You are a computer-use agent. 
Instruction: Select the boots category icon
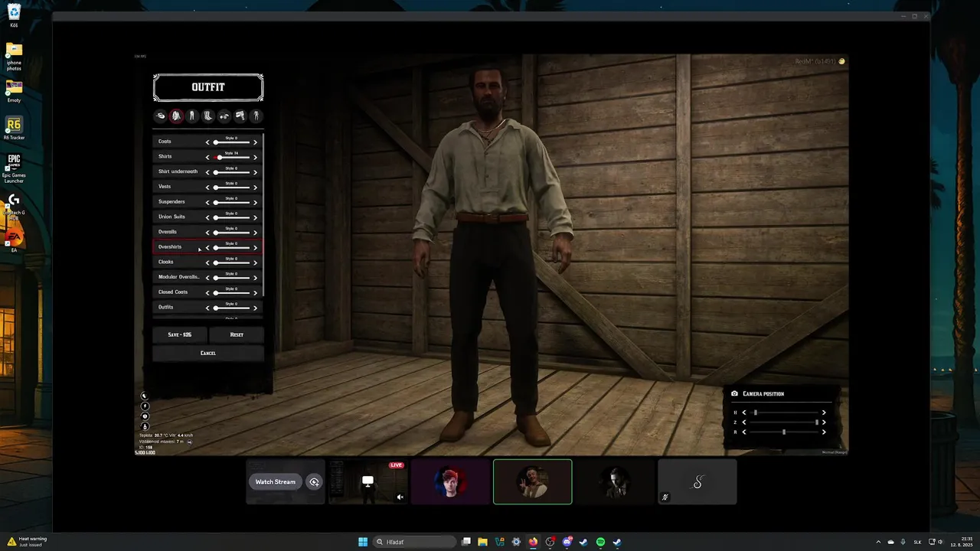coord(208,116)
